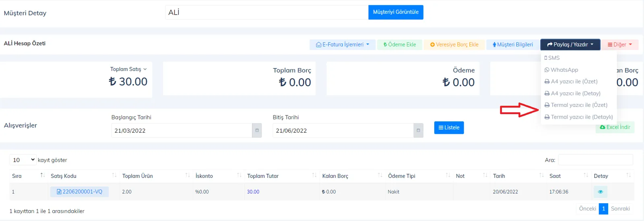Select Termal yazıcı ile (Detaylı)
This screenshot has height=221, width=644.
[578, 117]
